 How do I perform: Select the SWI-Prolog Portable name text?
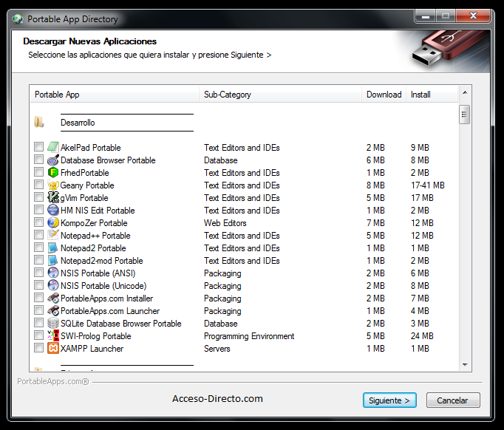tap(96, 336)
